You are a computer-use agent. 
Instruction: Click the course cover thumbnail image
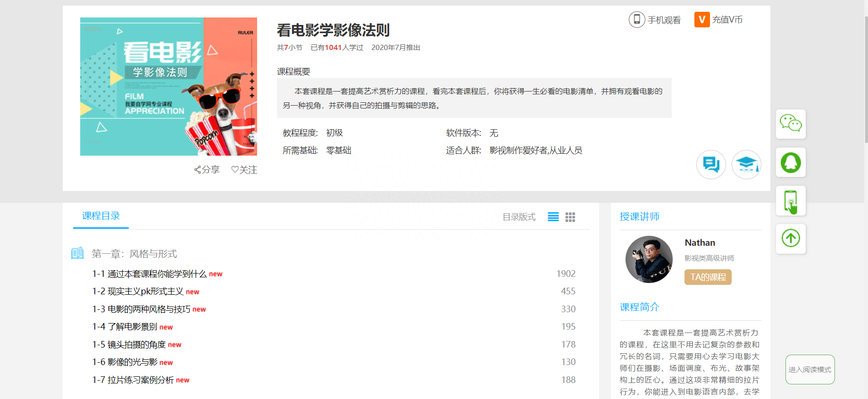click(168, 86)
